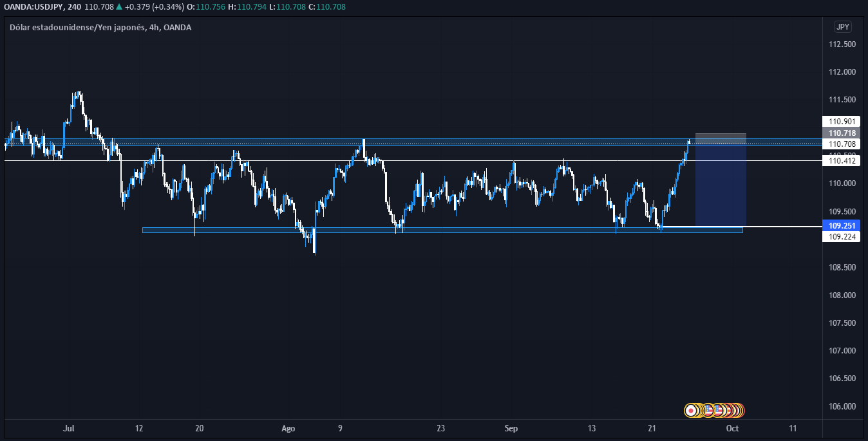Select the Sep label on time axis

pos(511,428)
